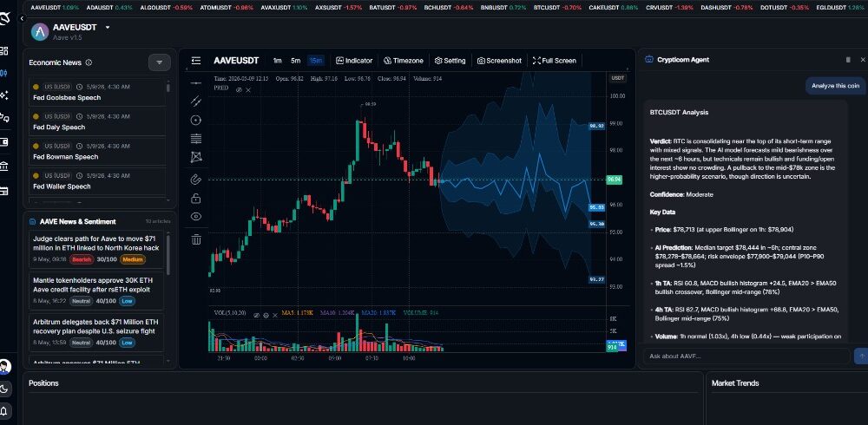The width and height of the screenshot is (868, 425).
Task: Focus the Ask about AAVE input field
Action: pyautogui.click(x=746, y=356)
